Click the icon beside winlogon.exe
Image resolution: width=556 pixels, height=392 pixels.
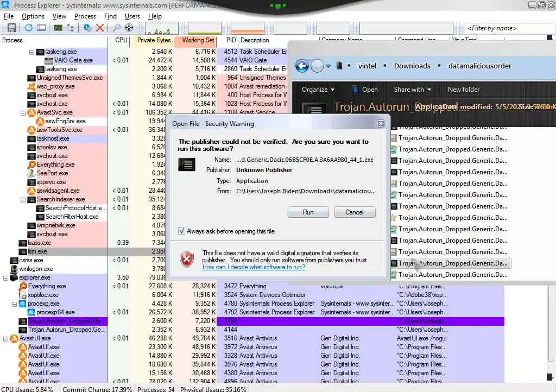pyautogui.click(x=14, y=269)
